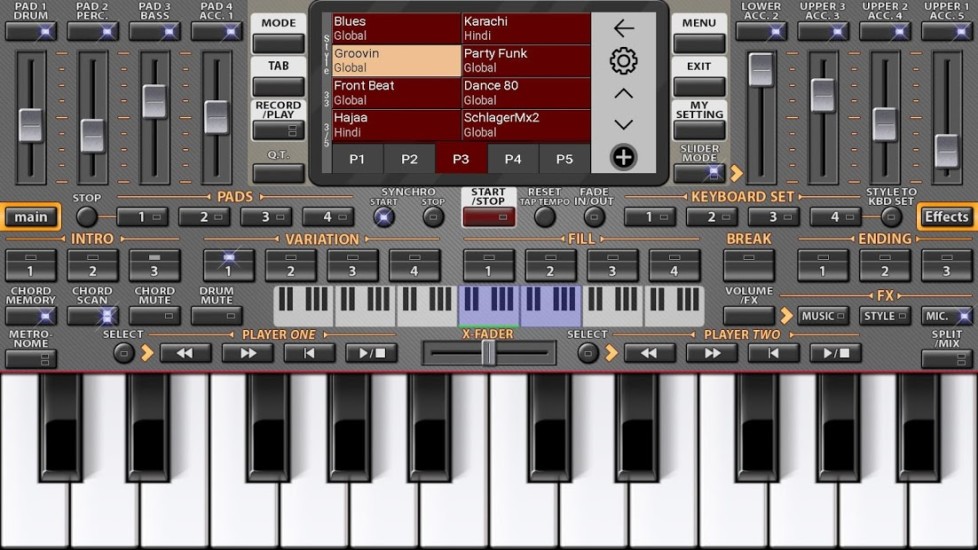Toggle the Chord Scan button
Image resolution: width=978 pixels, height=550 pixels.
(93, 316)
